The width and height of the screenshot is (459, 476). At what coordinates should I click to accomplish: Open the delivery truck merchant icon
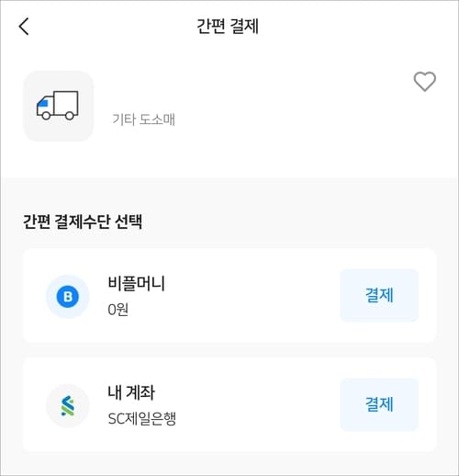58,106
